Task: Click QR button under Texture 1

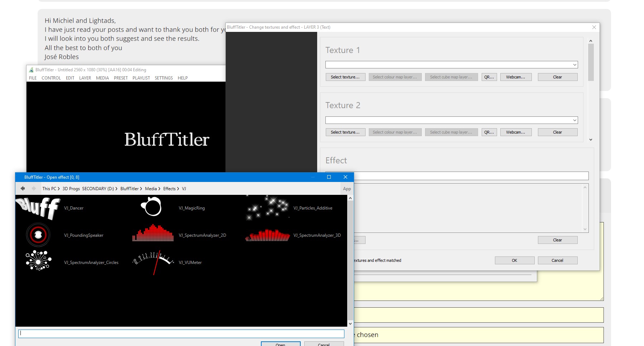Action: tap(489, 77)
